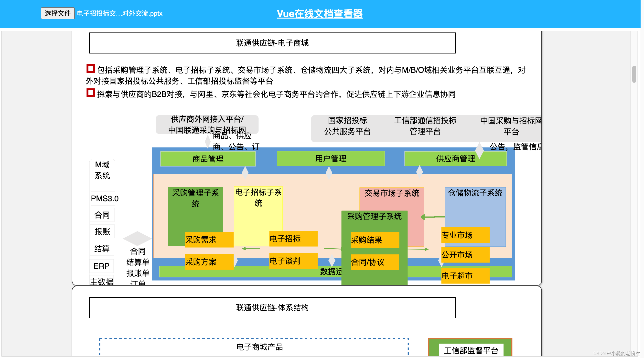Click the 联通供应链-电子商城 slide title box
Image resolution: width=644 pixels, height=358 pixels.
272,43
